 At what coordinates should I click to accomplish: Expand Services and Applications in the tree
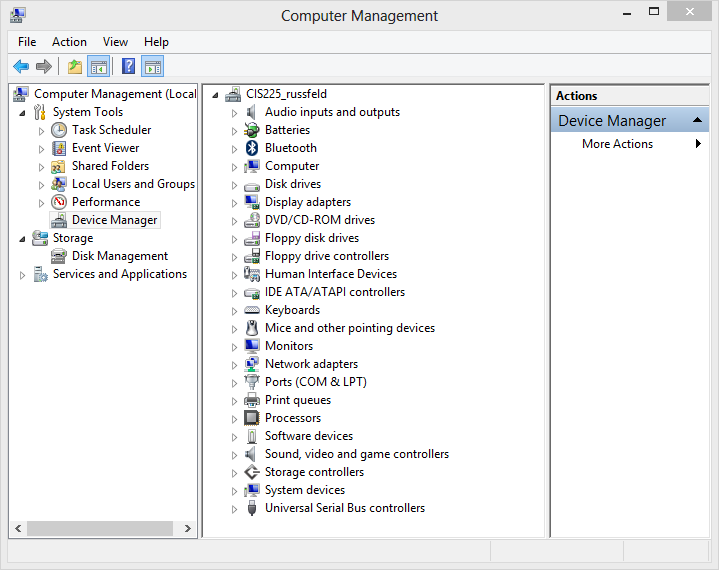click(23, 275)
